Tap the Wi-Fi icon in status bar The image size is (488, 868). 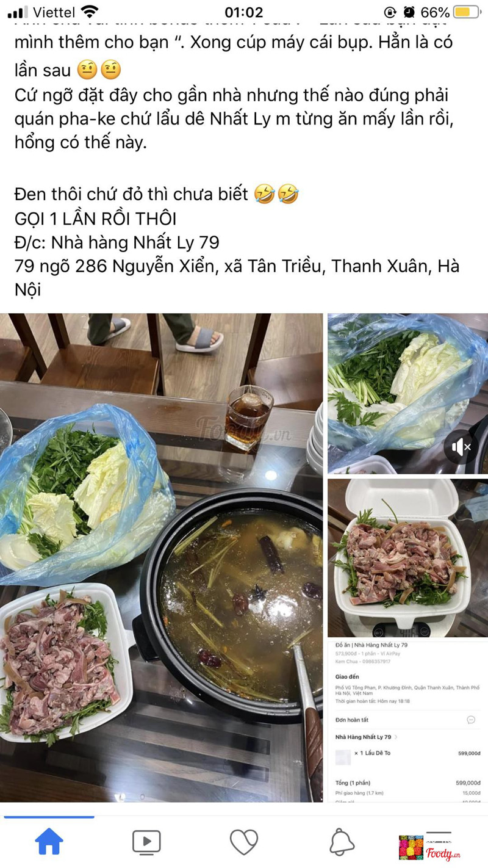click(90, 12)
